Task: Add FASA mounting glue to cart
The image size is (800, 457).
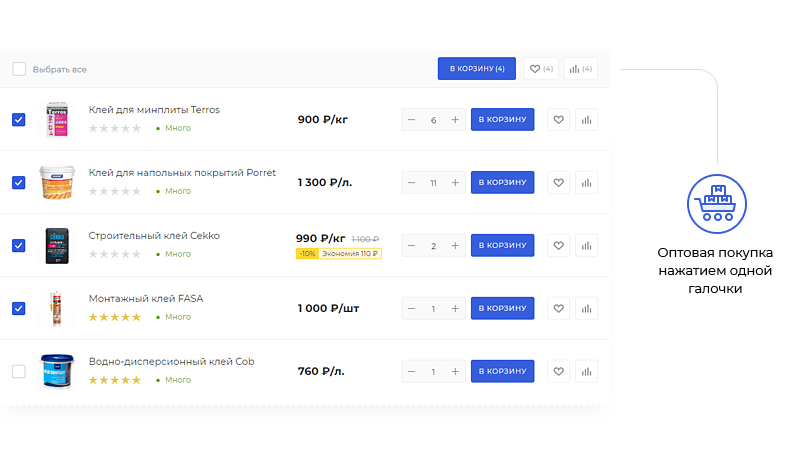Action: pyautogui.click(x=502, y=309)
